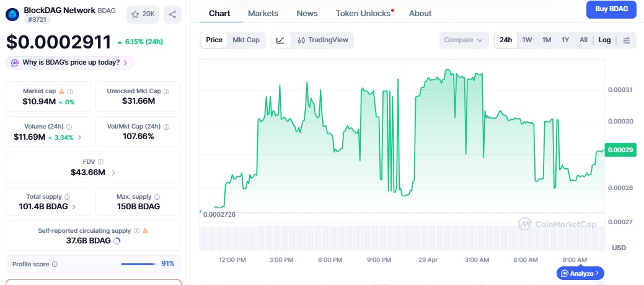Image resolution: width=644 pixels, height=285 pixels.
Task: Click info icon beside Vol/Mkt Cap (24h)
Action: [x=166, y=127]
